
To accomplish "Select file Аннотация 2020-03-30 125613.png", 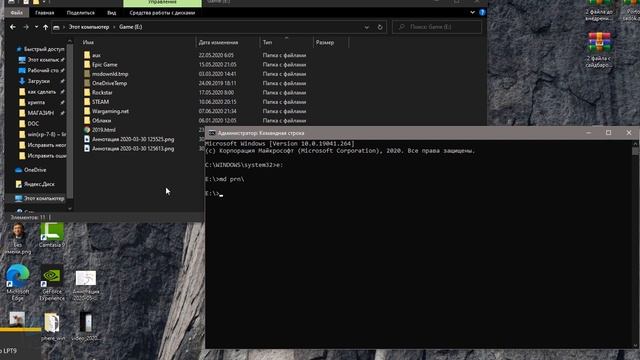I will (x=133, y=149).
